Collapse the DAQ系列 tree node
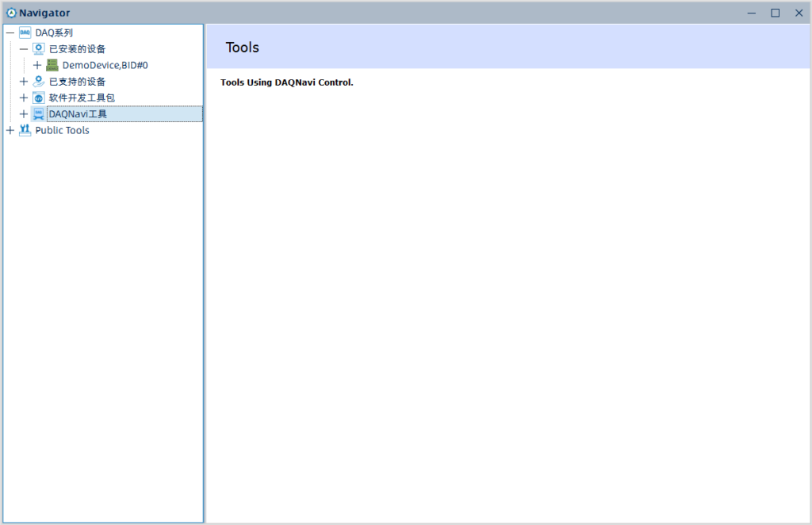This screenshot has width=812, height=525. (x=10, y=33)
